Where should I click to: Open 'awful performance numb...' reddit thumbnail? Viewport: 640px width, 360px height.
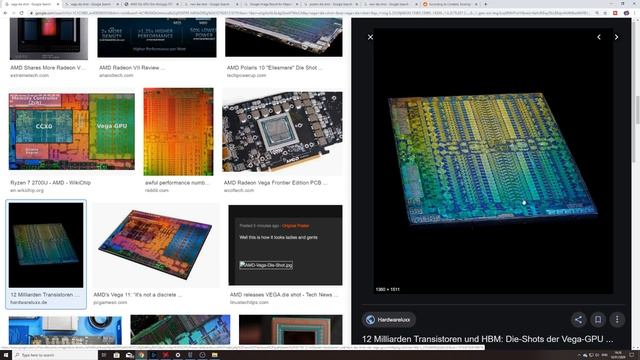(178, 131)
